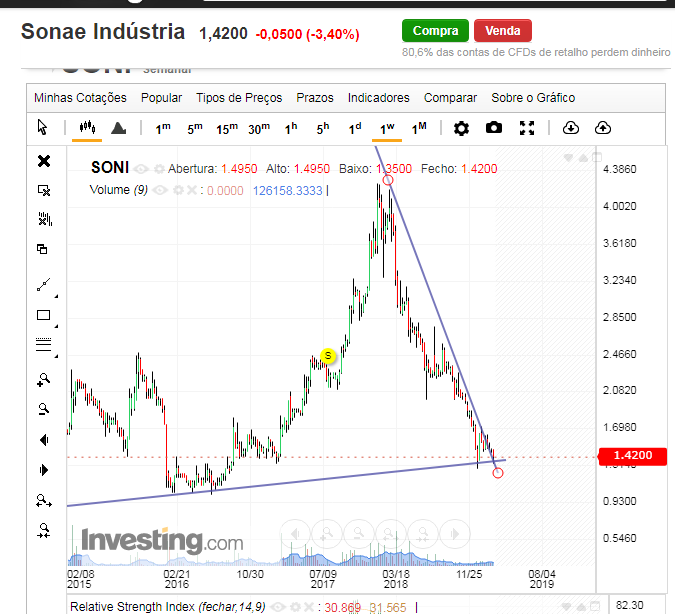The width and height of the screenshot is (675, 614).
Task: Toggle visibility of SONI series
Action: pos(140,169)
